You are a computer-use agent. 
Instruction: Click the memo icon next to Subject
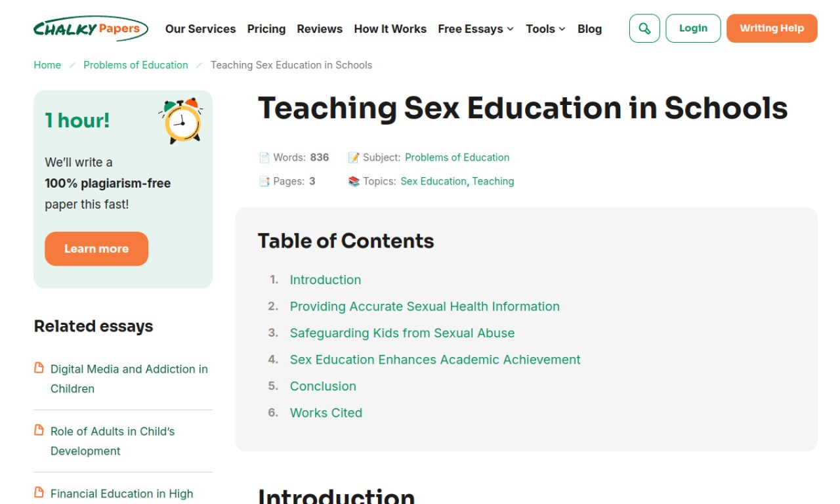[x=354, y=157]
